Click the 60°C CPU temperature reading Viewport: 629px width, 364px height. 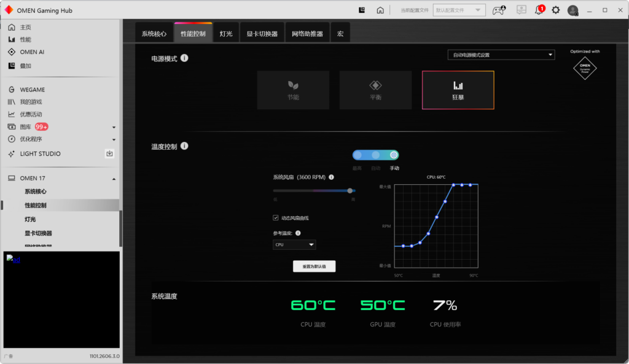313,306
